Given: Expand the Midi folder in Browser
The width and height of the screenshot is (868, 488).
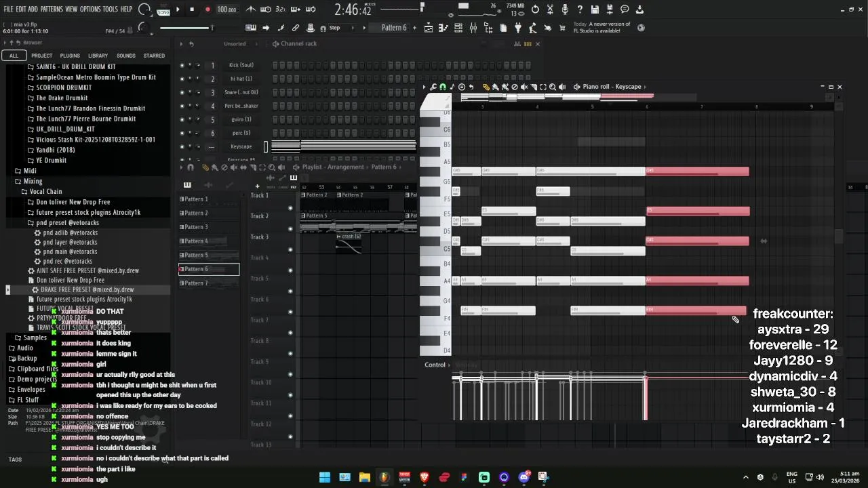Looking at the screenshot, I should [x=30, y=171].
